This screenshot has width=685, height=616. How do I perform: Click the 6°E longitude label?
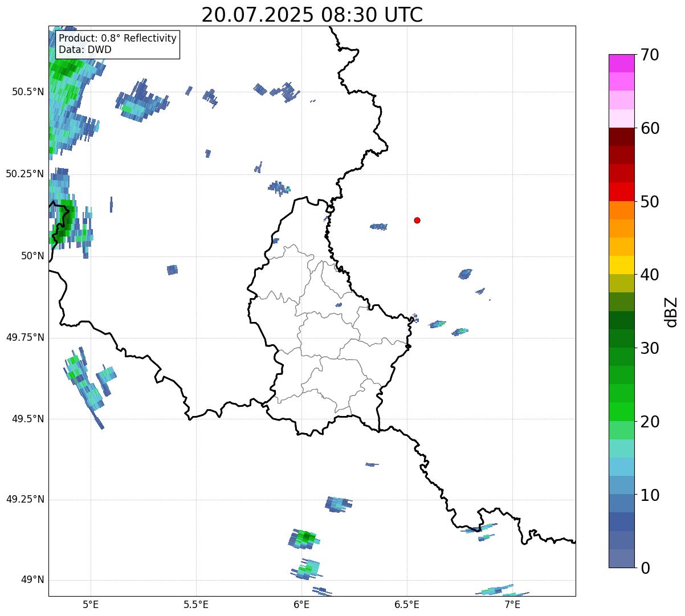click(x=301, y=605)
